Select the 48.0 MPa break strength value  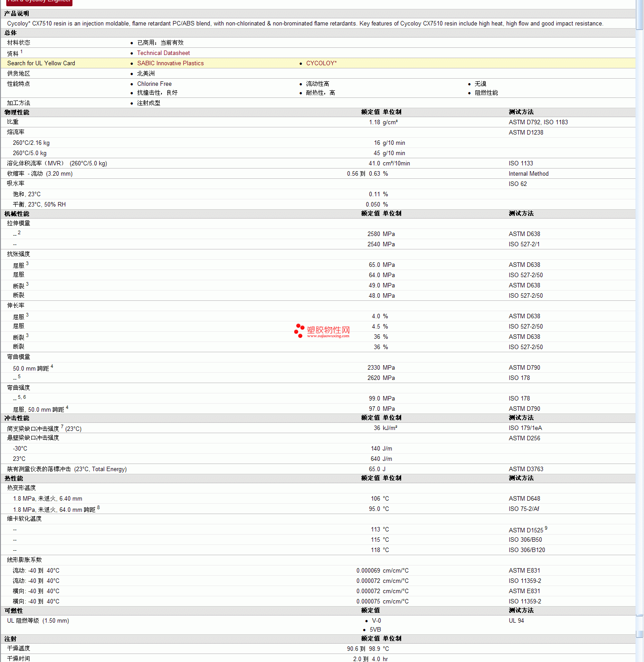click(x=382, y=295)
